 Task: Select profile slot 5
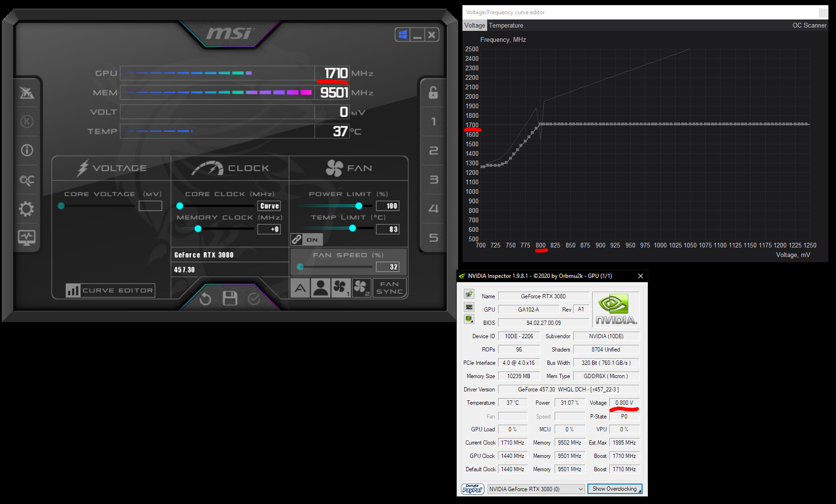click(x=433, y=238)
